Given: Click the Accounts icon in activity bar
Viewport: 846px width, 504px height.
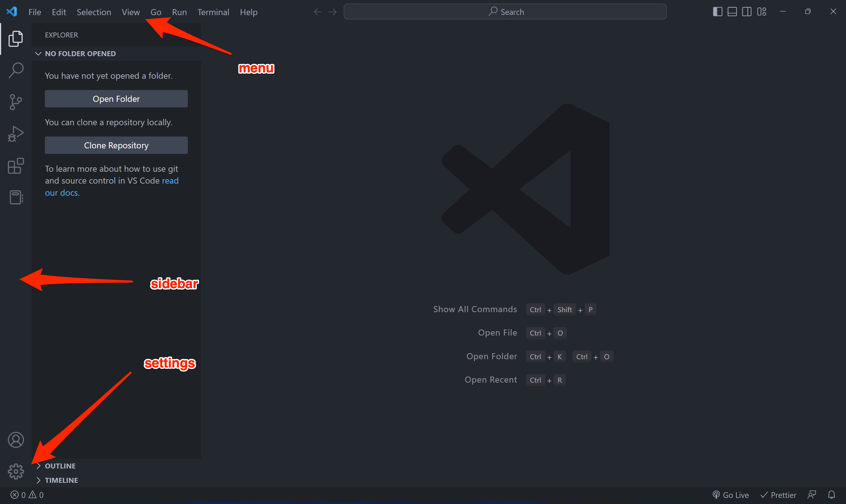Looking at the screenshot, I should click(x=16, y=440).
